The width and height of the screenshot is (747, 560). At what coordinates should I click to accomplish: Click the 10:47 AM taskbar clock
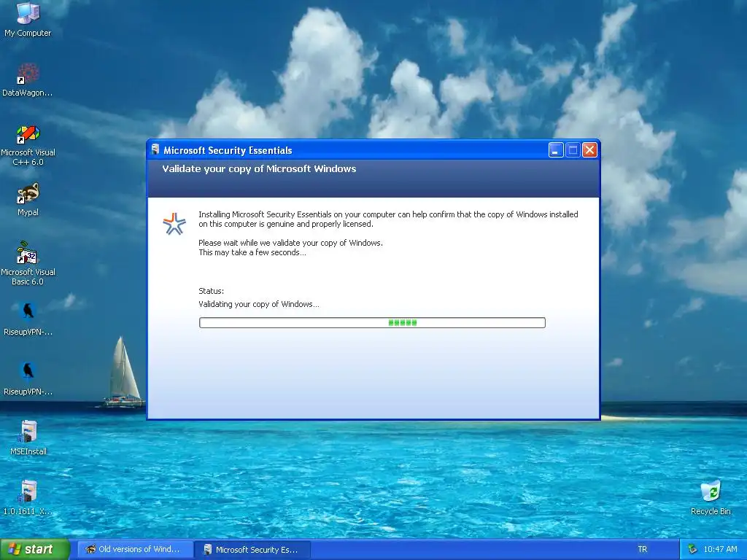point(720,550)
